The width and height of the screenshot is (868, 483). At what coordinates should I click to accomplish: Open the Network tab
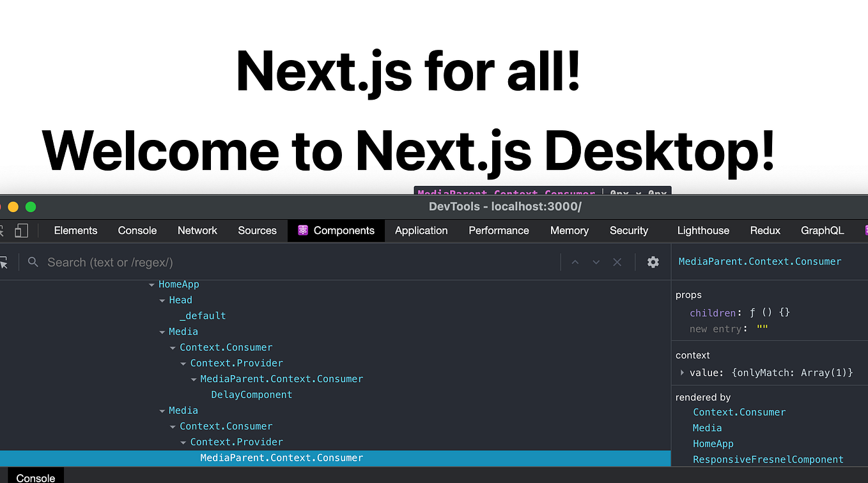coord(198,231)
